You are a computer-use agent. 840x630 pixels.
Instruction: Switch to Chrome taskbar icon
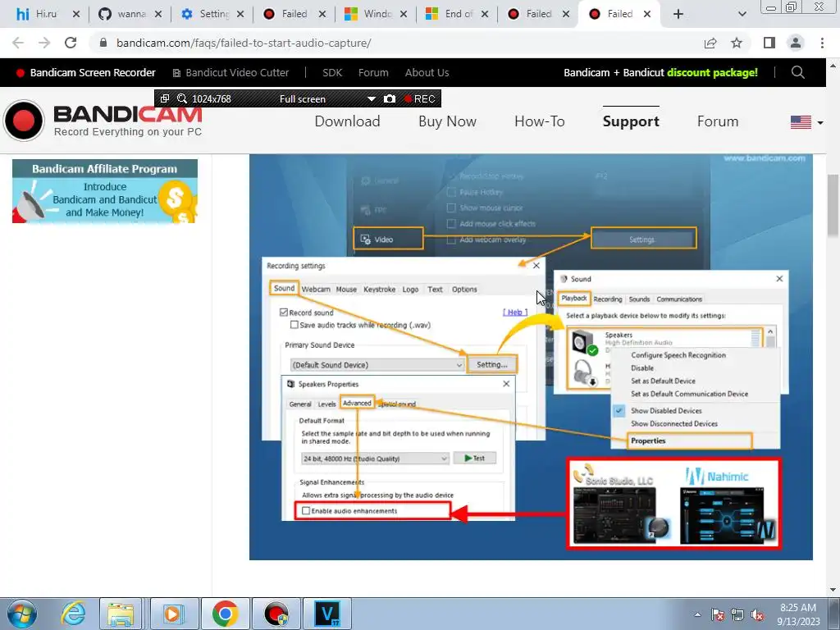coord(225,614)
